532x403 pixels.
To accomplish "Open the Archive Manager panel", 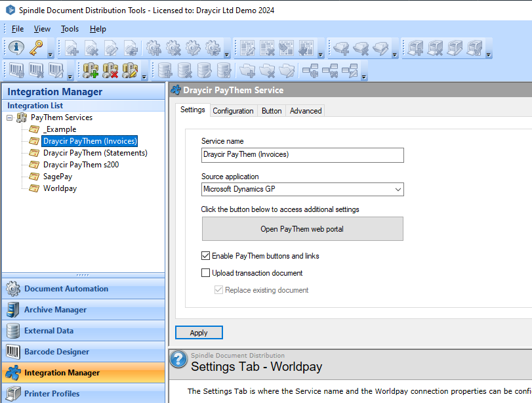I will [x=83, y=310].
